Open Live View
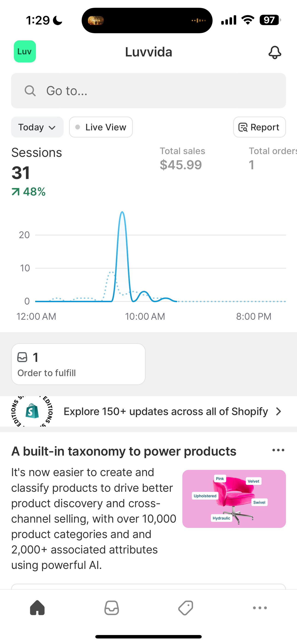This screenshot has height=644, width=297. point(101,127)
